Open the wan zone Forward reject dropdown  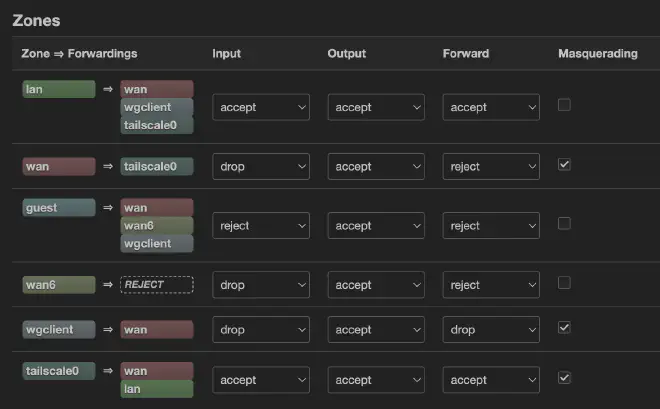491,167
